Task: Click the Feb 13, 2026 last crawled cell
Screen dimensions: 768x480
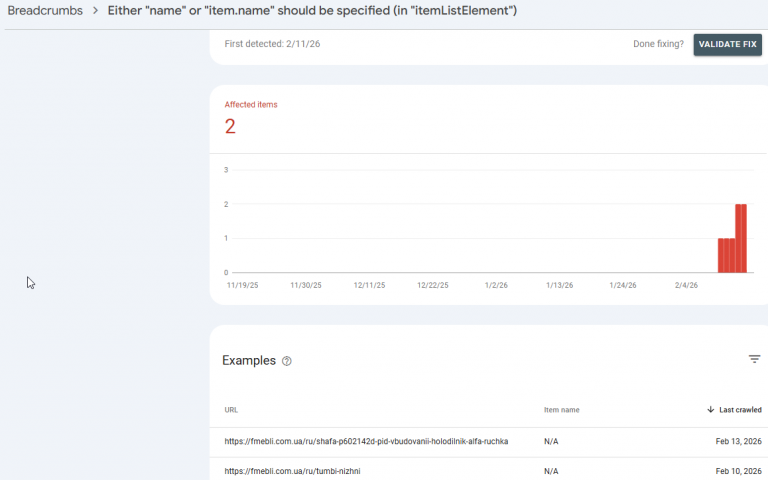Action: (x=738, y=441)
